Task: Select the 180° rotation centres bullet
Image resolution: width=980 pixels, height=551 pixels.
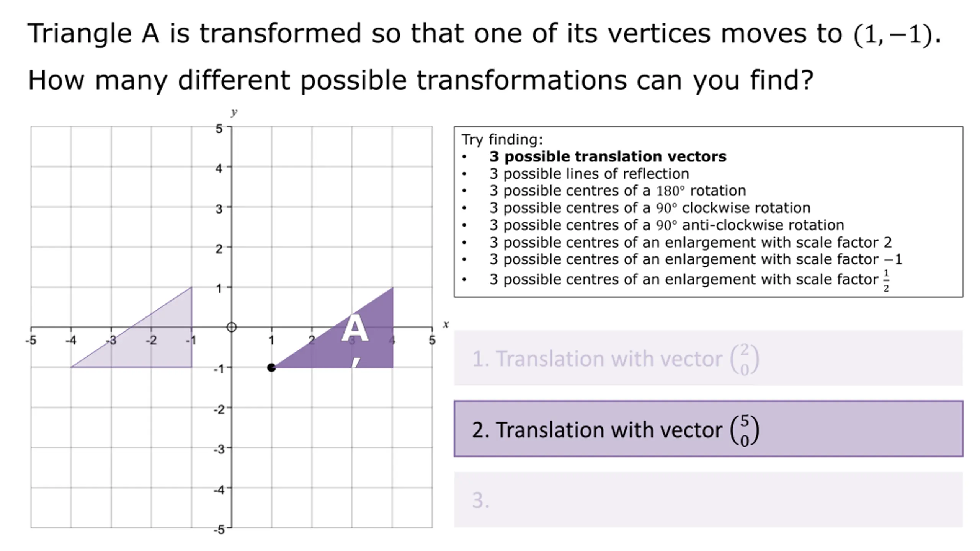Action: [x=617, y=191]
